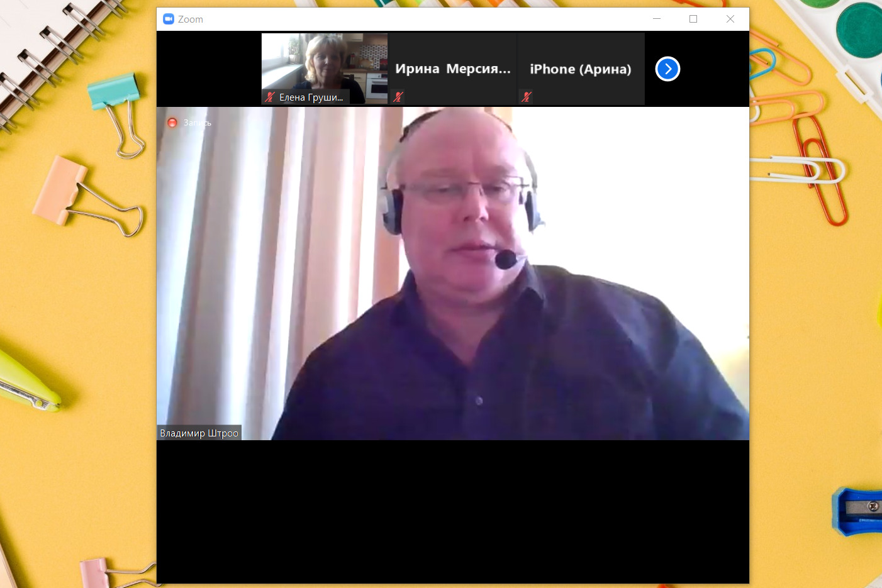Click the black area left of the thumbnails

(x=209, y=69)
